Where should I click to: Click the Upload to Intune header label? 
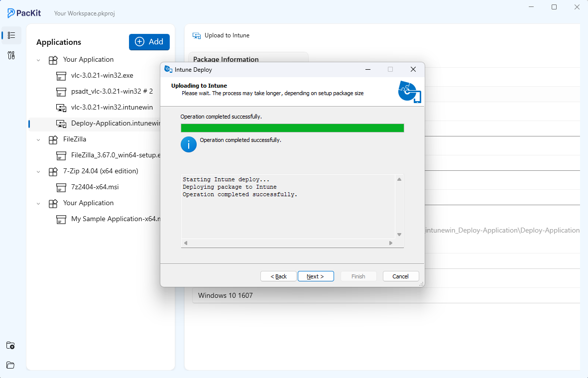(x=227, y=35)
